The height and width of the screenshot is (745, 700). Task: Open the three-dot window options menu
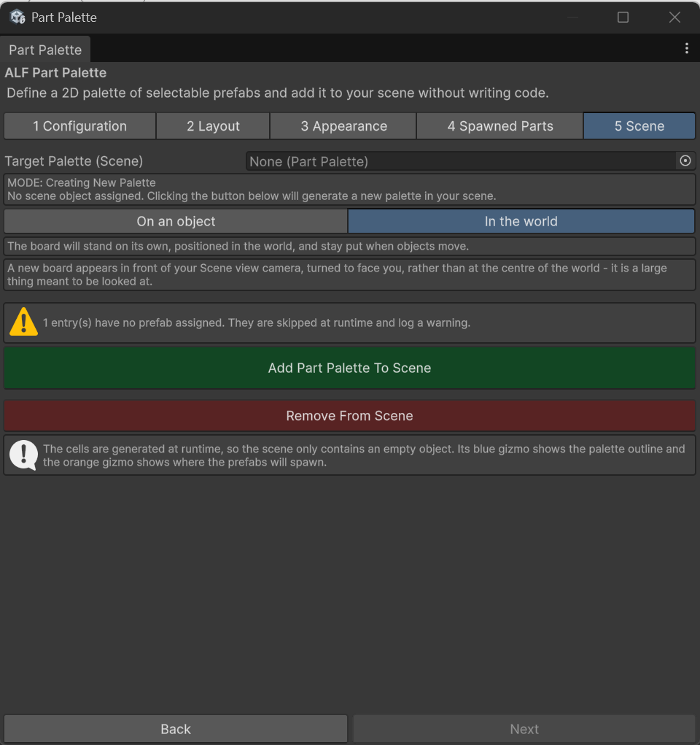coord(686,48)
